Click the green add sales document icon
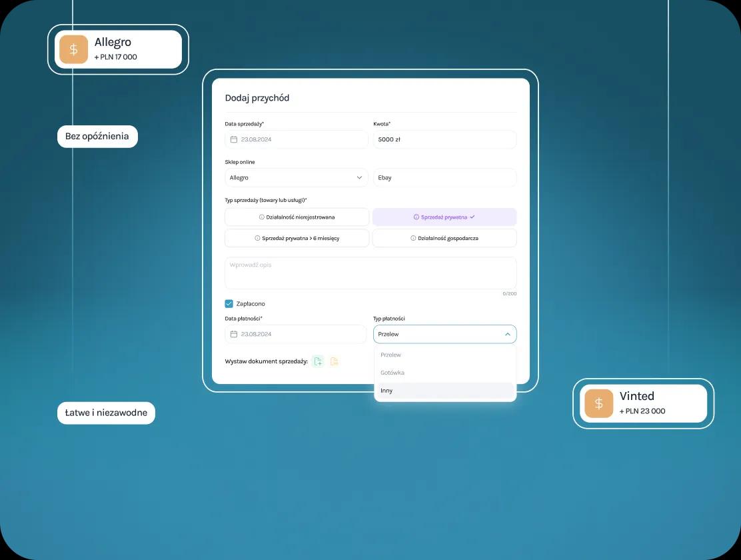741x560 pixels. pos(318,361)
